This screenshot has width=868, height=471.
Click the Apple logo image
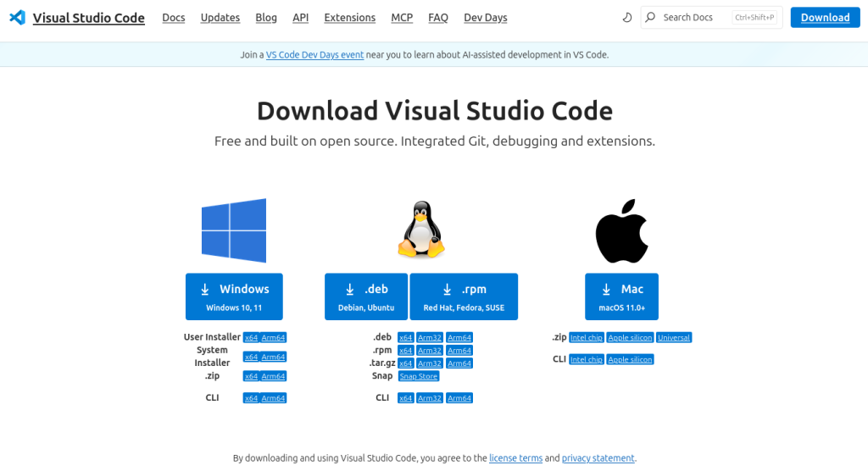621,231
